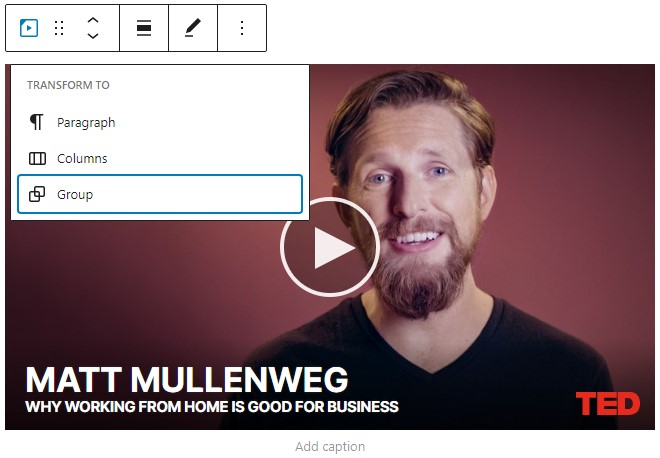Play the embedded TED video
The image size is (660, 458).
(x=330, y=247)
